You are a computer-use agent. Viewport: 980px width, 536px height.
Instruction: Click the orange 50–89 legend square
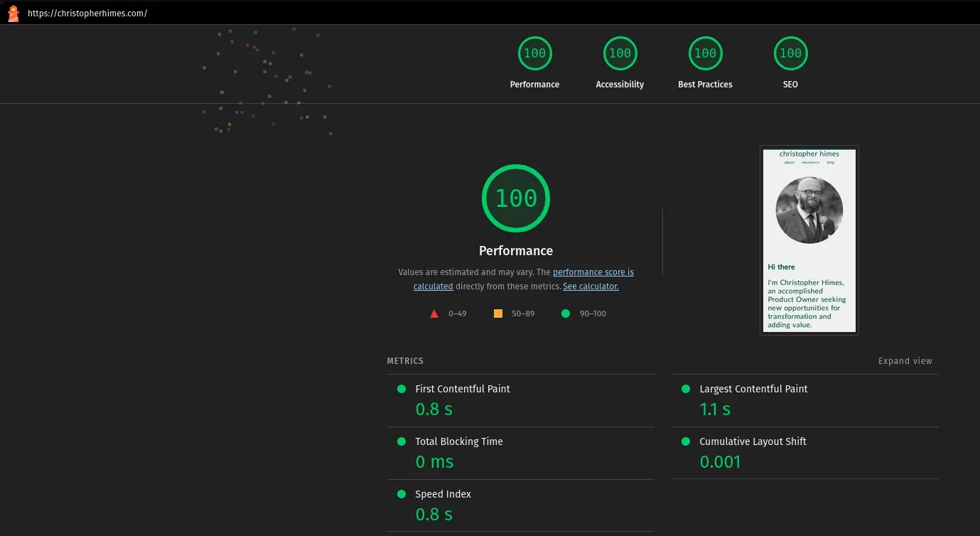(x=498, y=313)
